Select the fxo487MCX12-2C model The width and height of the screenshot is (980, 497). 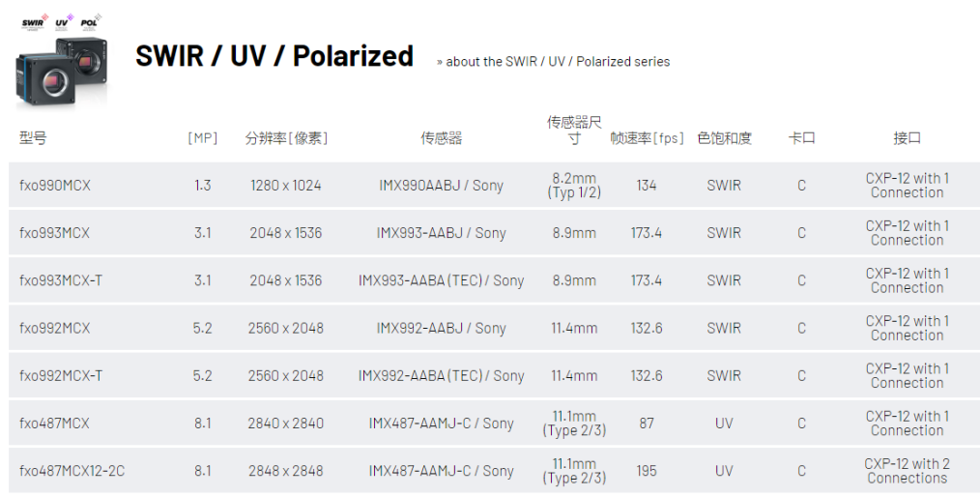(x=72, y=471)
